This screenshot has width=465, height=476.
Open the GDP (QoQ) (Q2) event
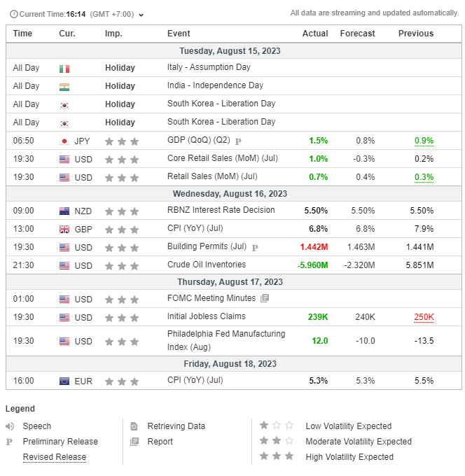pyautogui.click(x=199, y=140)
